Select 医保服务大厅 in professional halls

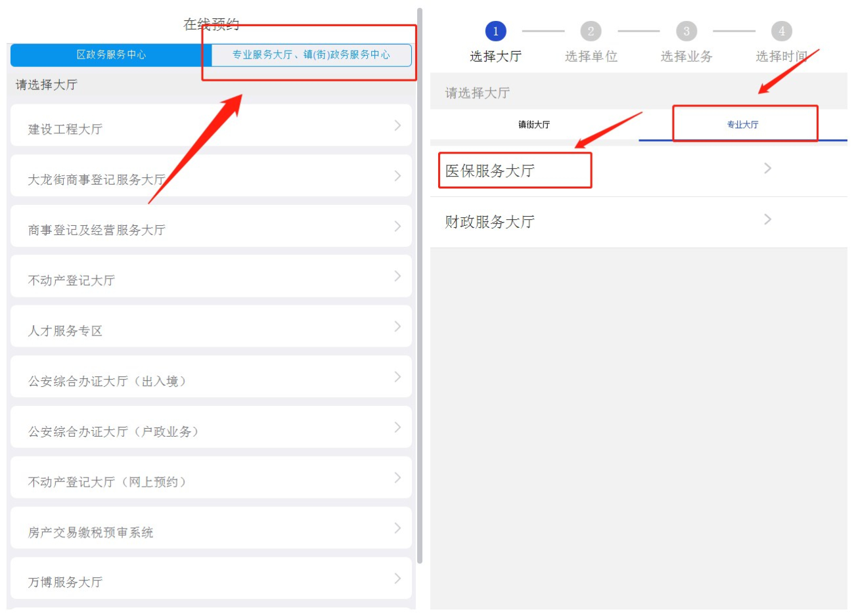(x=639, y=171)
